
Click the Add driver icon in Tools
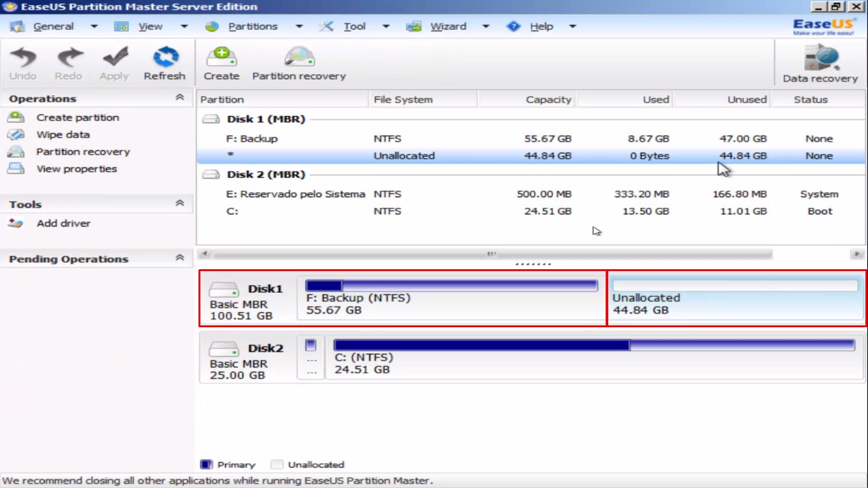tap(16, 223)
